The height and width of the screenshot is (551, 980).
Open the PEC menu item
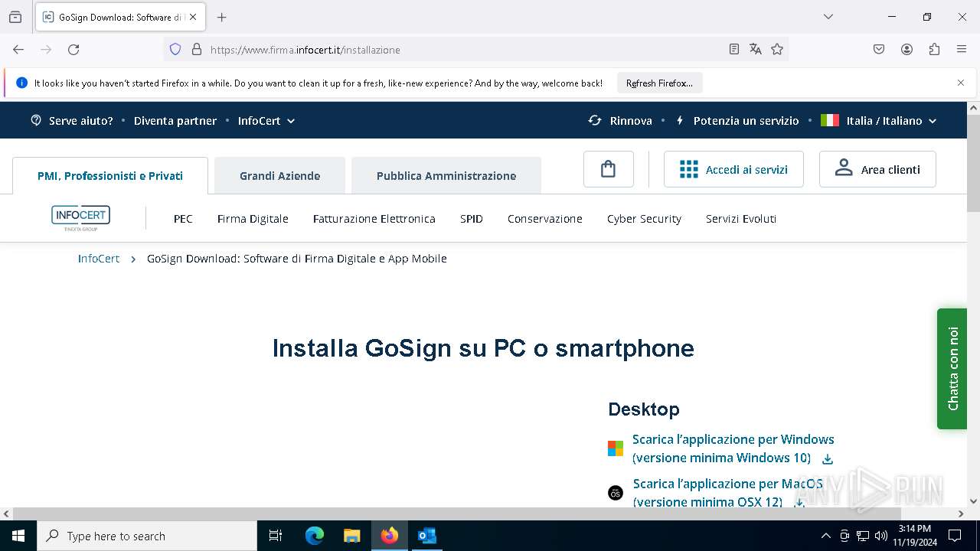tap(183, 218)
